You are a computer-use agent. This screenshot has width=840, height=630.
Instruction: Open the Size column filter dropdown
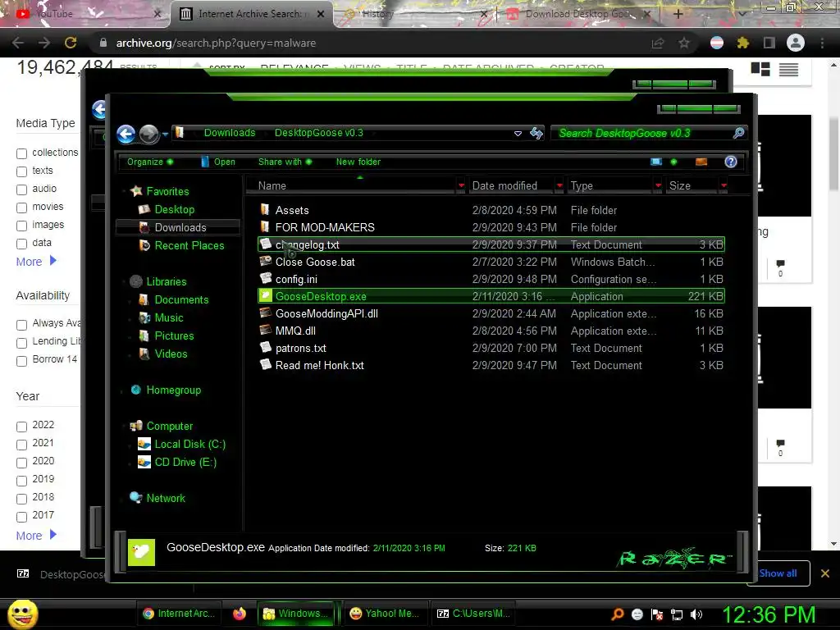(x=724, y=185)
